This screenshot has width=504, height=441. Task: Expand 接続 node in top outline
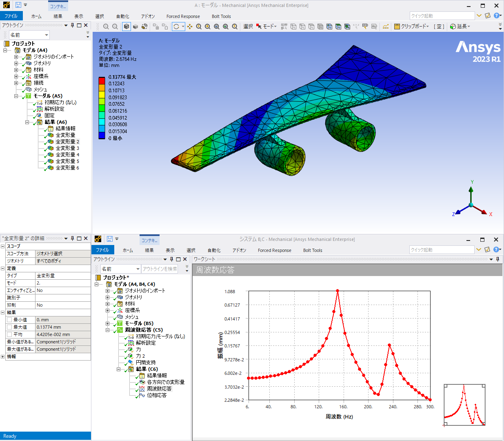point(16,83)
